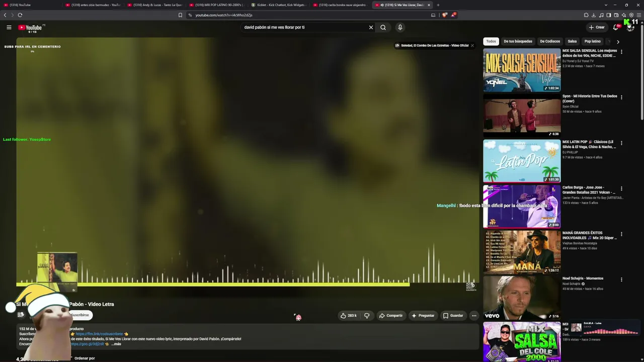644x362 pixels.
Task: Open more actions ellipsis under the video
Action: point(474,316)
